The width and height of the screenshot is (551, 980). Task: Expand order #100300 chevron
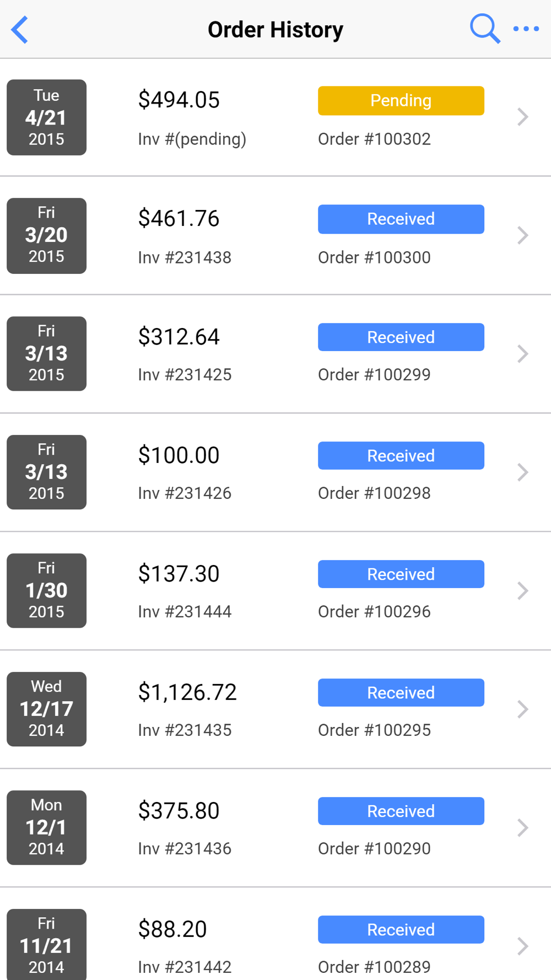522,235
